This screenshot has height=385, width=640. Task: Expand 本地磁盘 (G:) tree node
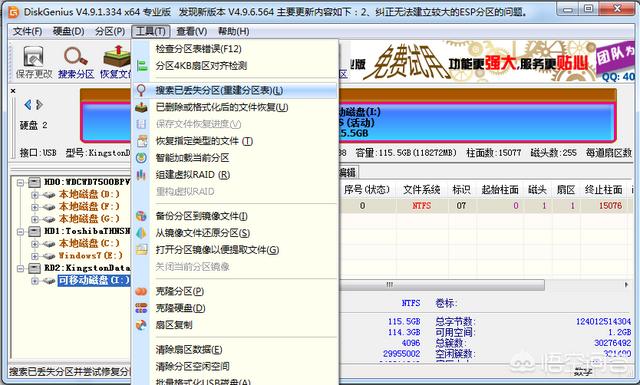(x=35, y=219)
